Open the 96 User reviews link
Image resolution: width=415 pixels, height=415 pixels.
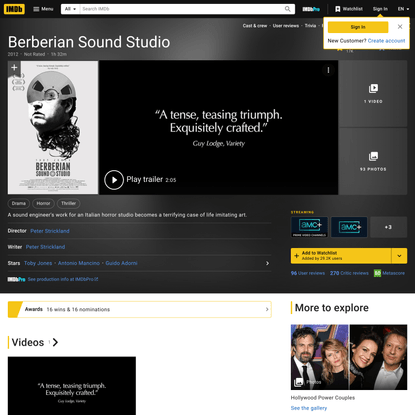click(308, 273)
